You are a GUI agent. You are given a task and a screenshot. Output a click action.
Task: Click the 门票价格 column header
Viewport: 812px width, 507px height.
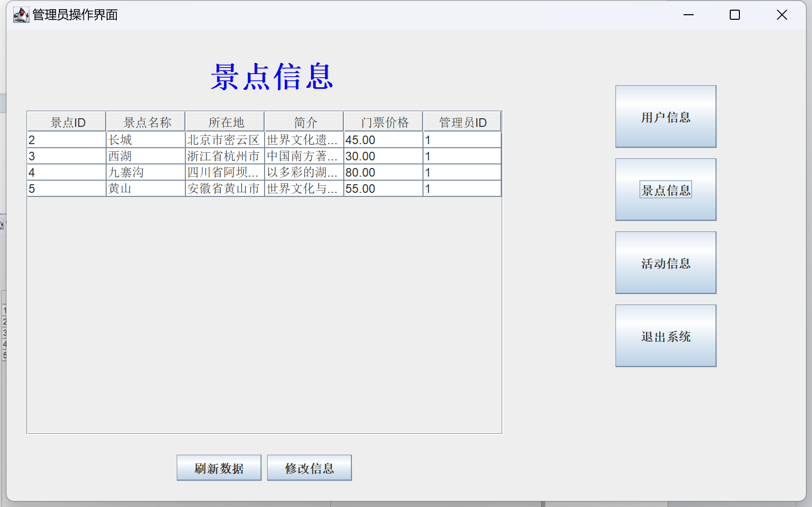point(383,122)
